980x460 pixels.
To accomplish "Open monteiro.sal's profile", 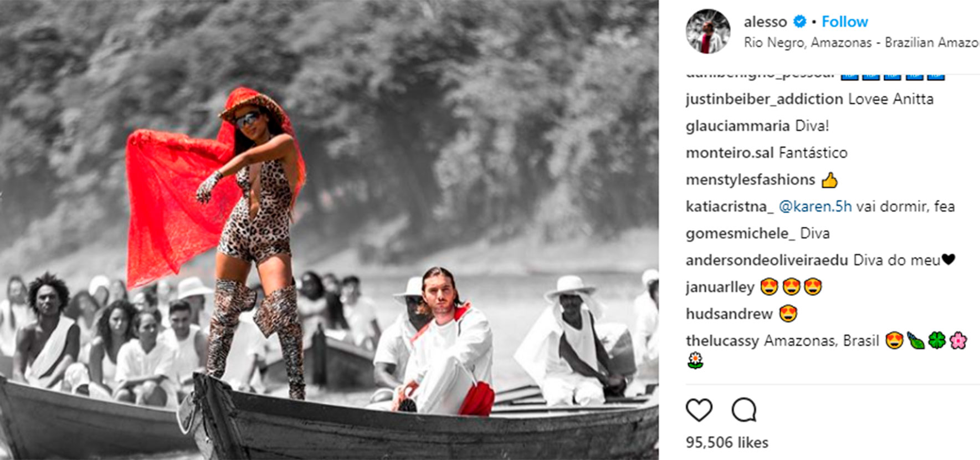I will pos(730,153).
